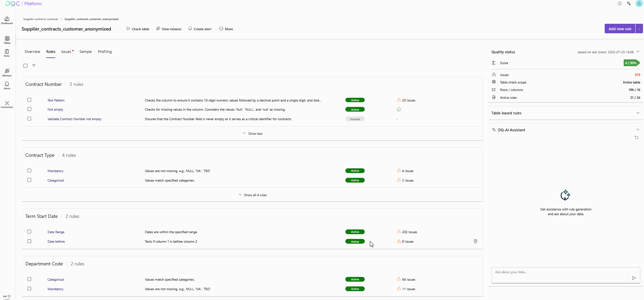Tick the Department Code Mandatory rule checkbox
Viewport: 644px width, 300px height.
[x=29, y=289]
